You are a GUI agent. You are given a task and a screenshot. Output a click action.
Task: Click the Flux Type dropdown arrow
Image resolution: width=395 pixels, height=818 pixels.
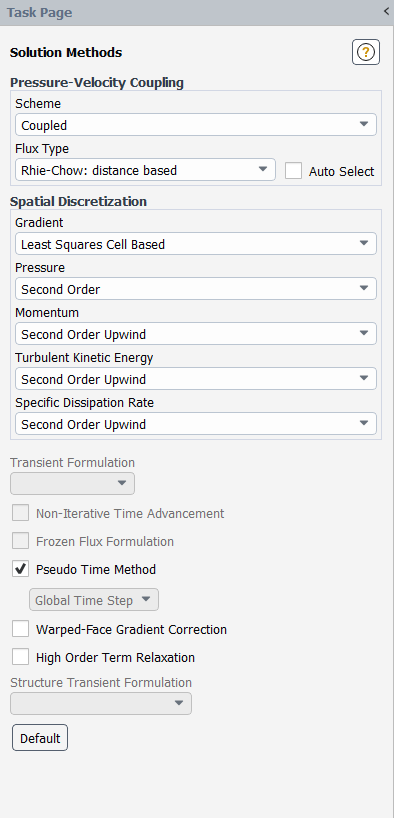pos(263,170)
